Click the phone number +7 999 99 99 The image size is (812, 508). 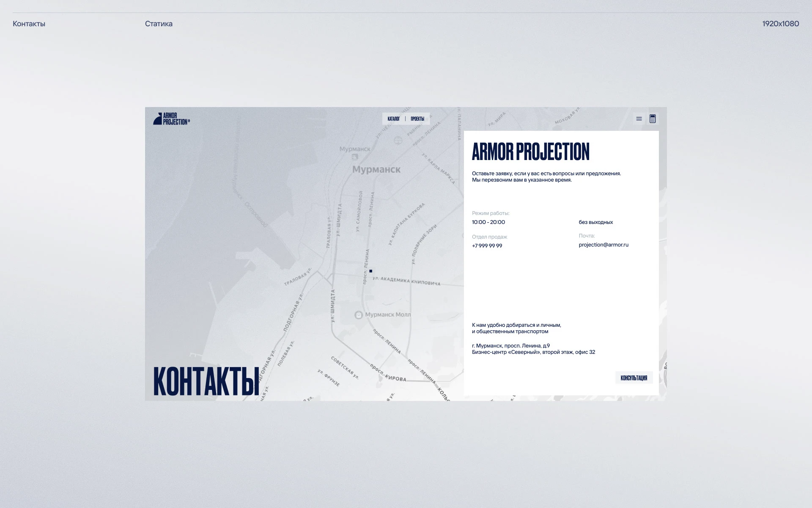(487, 246)
